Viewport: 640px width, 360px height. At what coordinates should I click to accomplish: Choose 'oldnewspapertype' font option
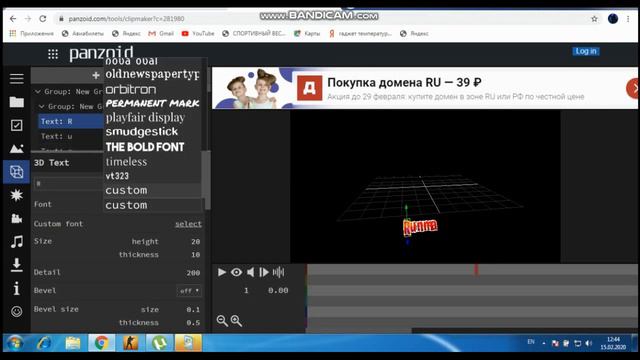(x=152, y=74)
